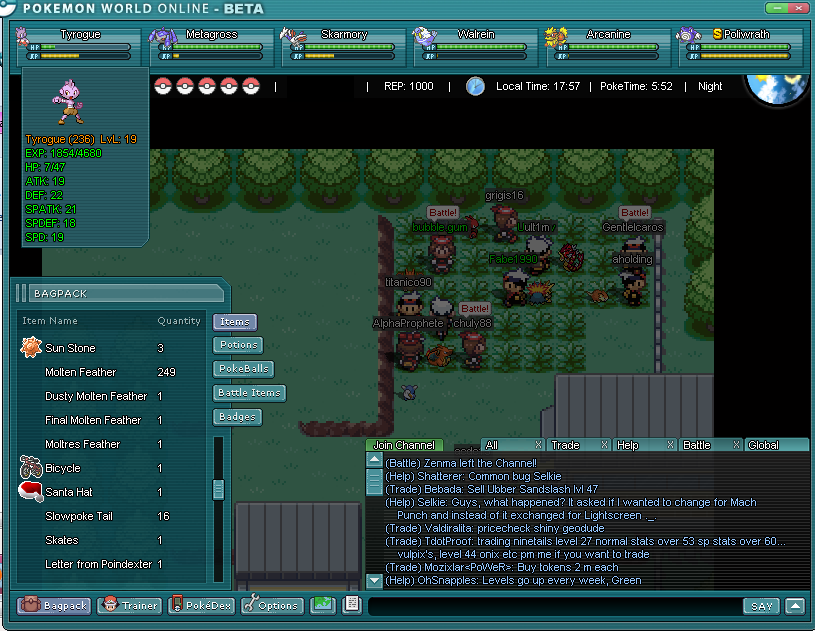This screenshot has height=632, width=816.
Task: Click the clock icon beside Local Time
Action: click(475, 86)
